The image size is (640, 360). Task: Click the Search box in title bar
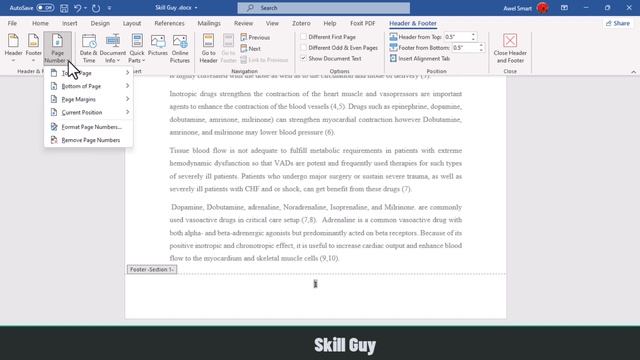coord(324,8)
